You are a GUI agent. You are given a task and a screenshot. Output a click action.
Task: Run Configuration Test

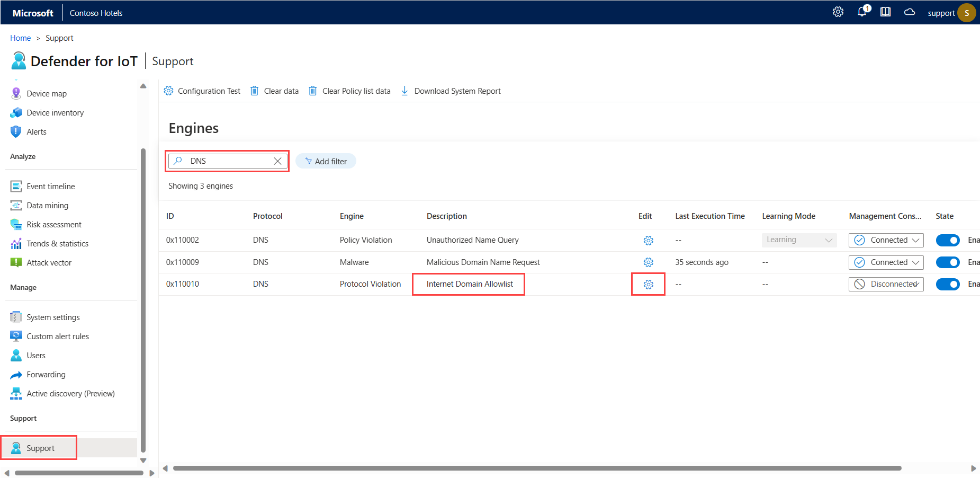click(x=202, y=91)
